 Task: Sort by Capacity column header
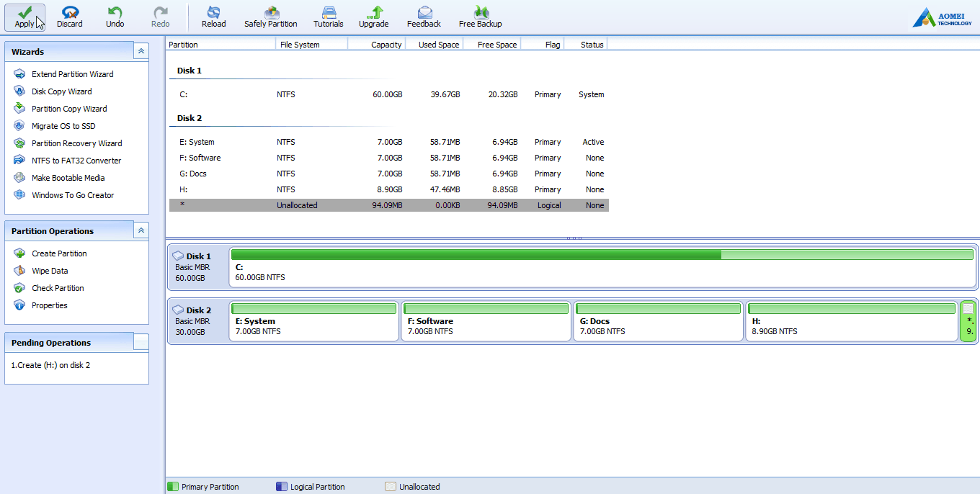[x=376, y=44]
